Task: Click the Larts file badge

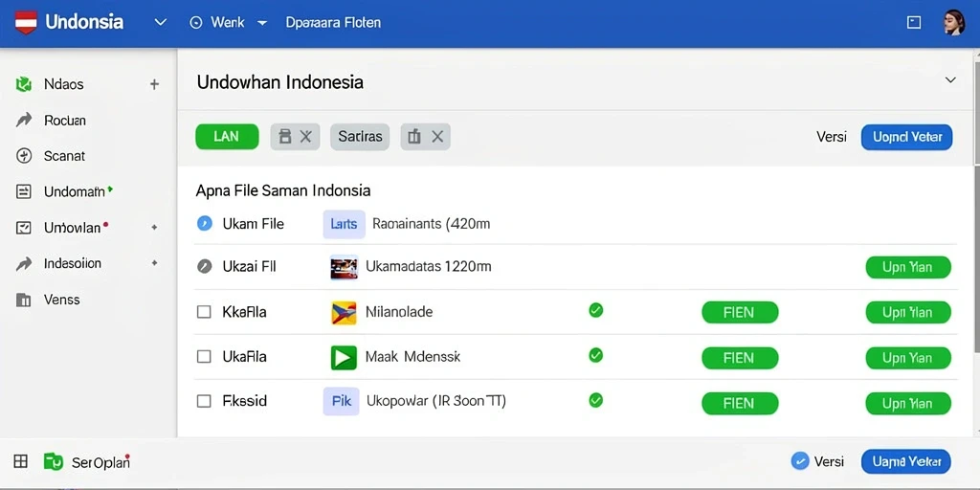Action: pos(344,224)
